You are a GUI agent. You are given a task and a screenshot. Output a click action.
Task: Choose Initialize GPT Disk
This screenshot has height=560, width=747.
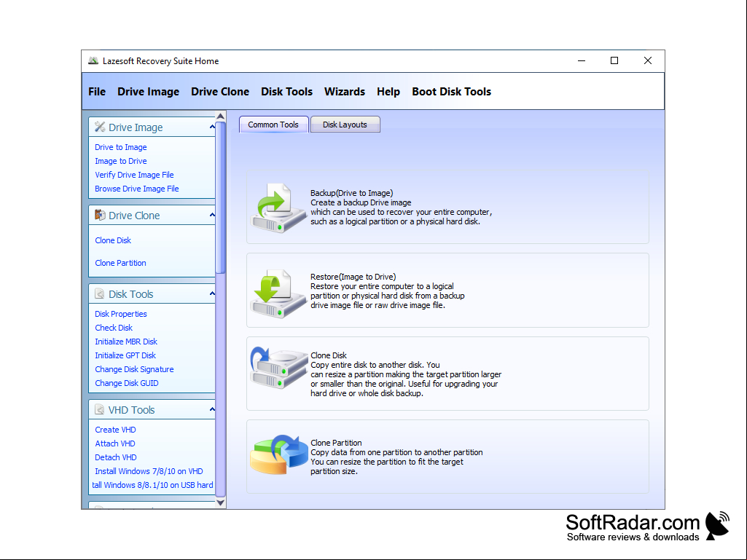coord(125,355)
